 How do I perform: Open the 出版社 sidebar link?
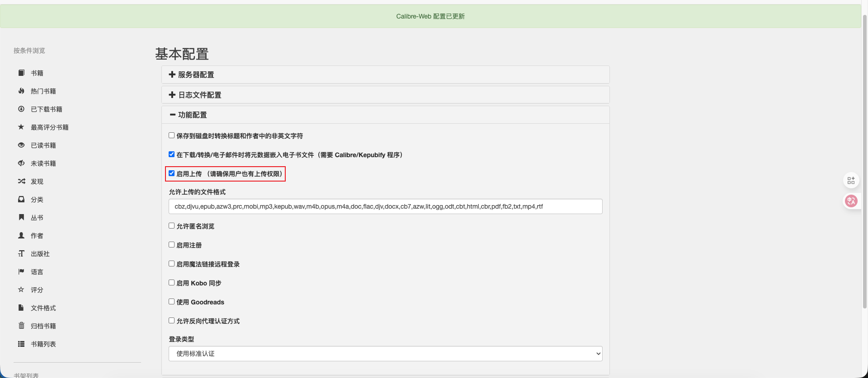pyautogui.click(x=40, y=254)
